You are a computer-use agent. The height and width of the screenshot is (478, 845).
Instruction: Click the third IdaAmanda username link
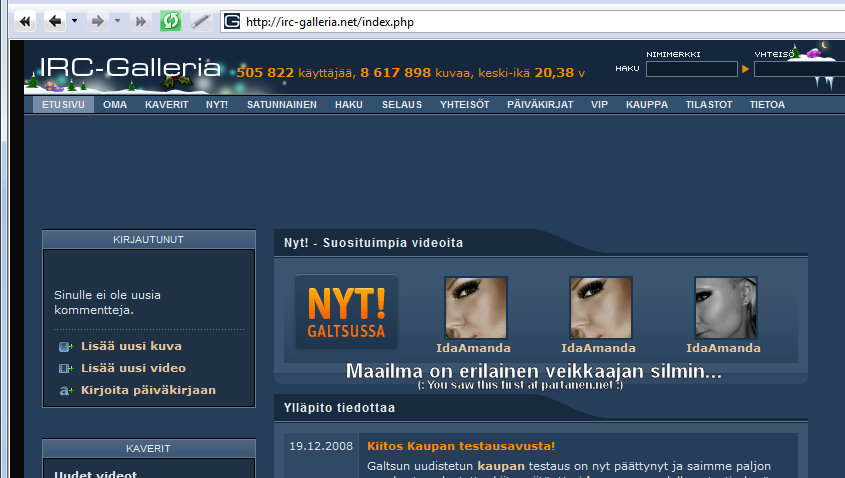pos(724,348)
